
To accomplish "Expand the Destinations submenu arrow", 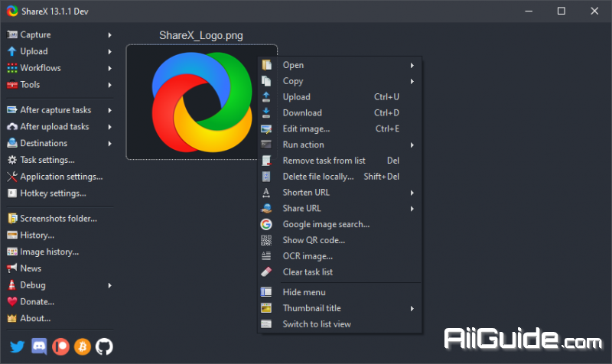I will tap(109, 144).
